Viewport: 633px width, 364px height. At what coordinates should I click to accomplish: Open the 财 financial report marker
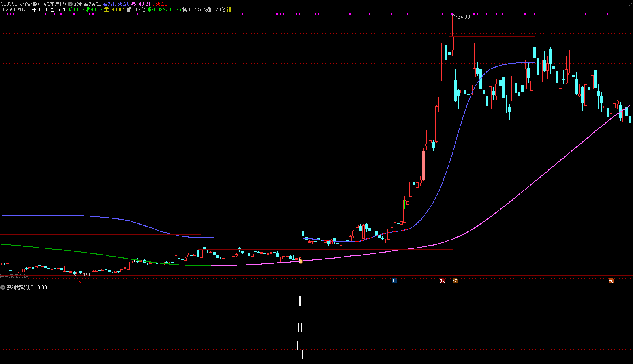[394, 281]
